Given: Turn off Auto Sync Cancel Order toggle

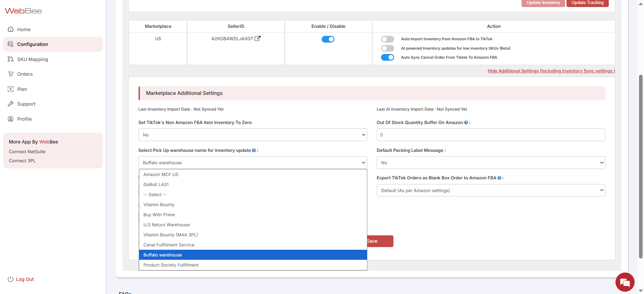Looking at the screenshot, I should click(387, 57).
